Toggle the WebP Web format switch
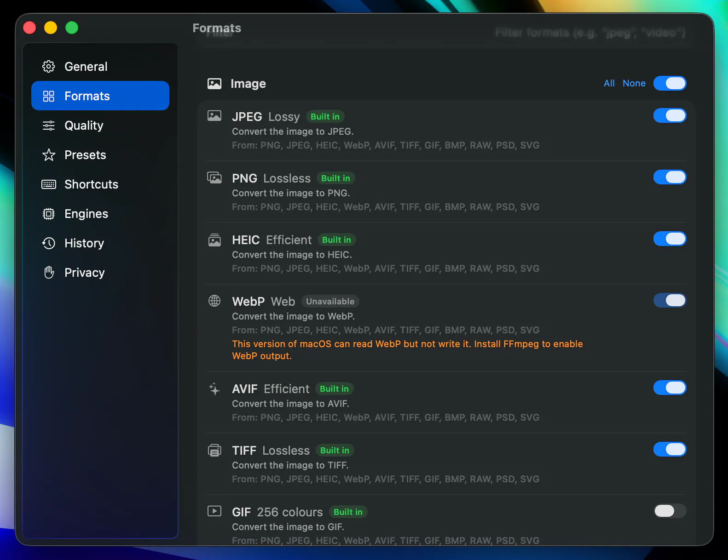 click(x=670, y=300)
